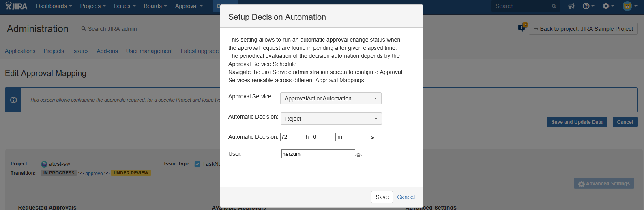Click the hours input field showing 72
Screen dimensions: 644x210
coord(292,137)
